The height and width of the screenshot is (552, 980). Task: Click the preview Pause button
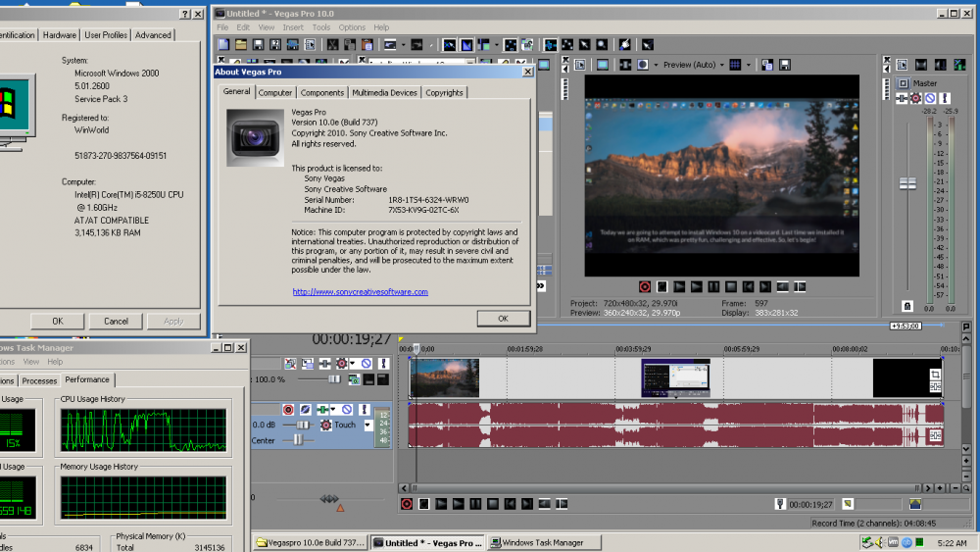pyautogui.click(x=713, y=286)
